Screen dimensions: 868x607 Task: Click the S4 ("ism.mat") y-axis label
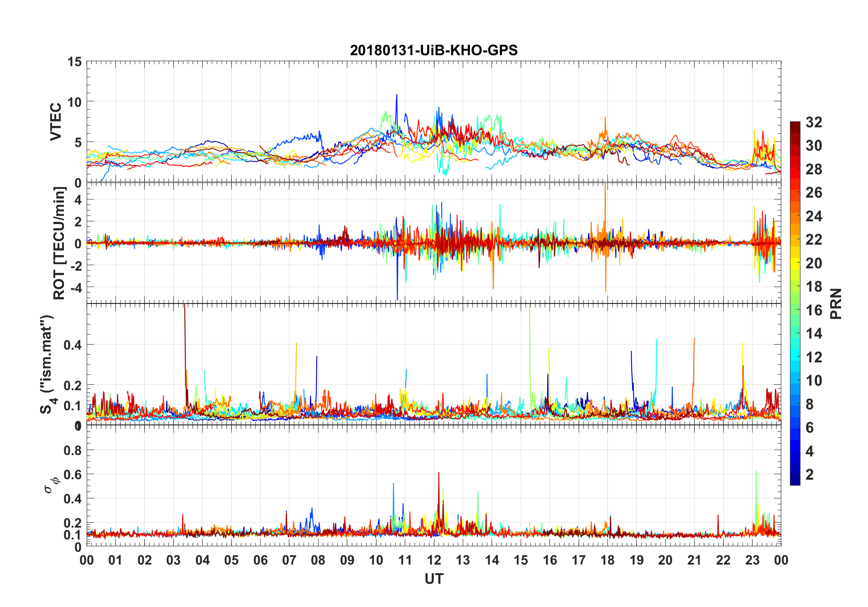click(47, 364)
